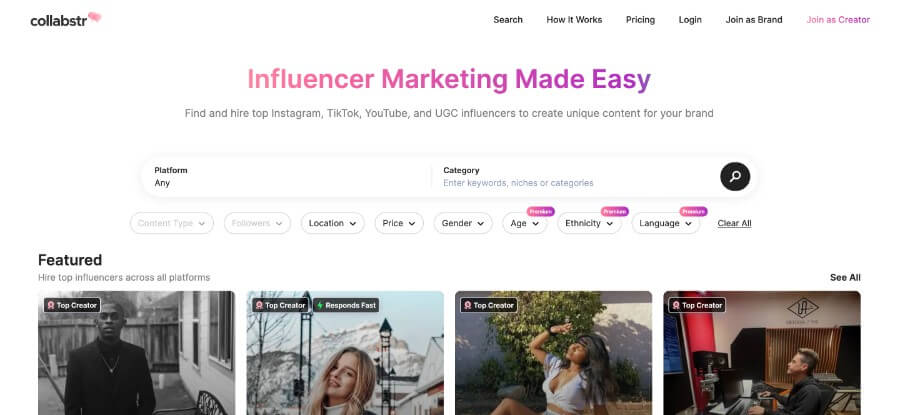Click the Premium tag above Language
Image resolution: width=900 pixels, height=415 pixels.
click(x=693, y=211)
